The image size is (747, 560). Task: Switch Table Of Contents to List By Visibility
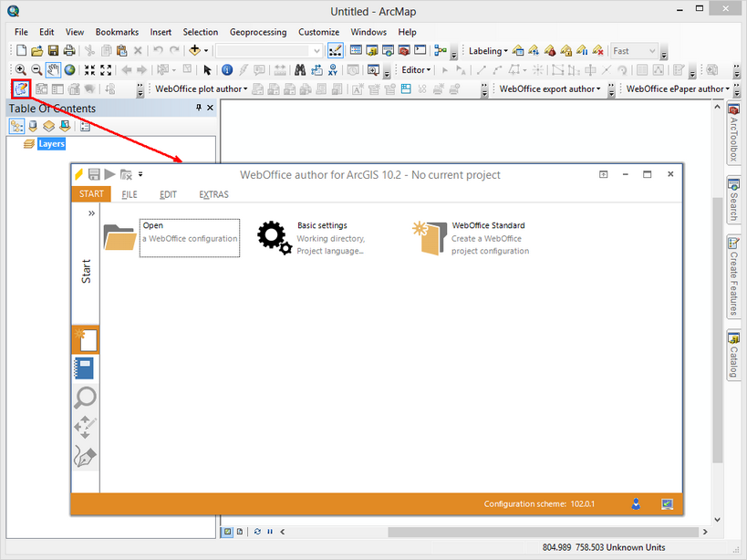[48, 126]
